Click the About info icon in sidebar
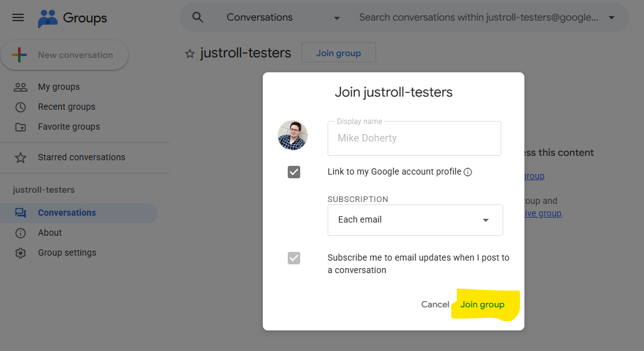 point(21,233)
